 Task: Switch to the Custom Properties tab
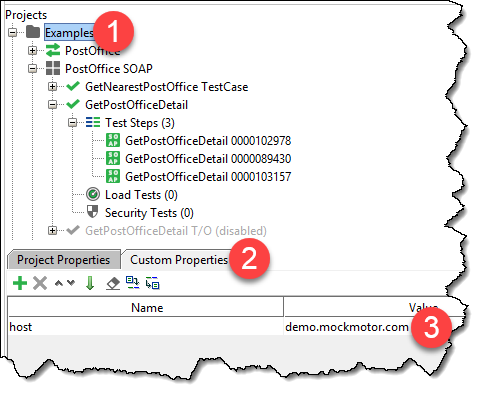tap(179, 260)
